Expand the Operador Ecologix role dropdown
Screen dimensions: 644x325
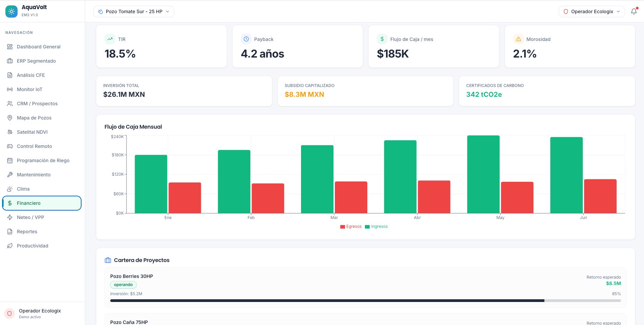click(592, 12)
